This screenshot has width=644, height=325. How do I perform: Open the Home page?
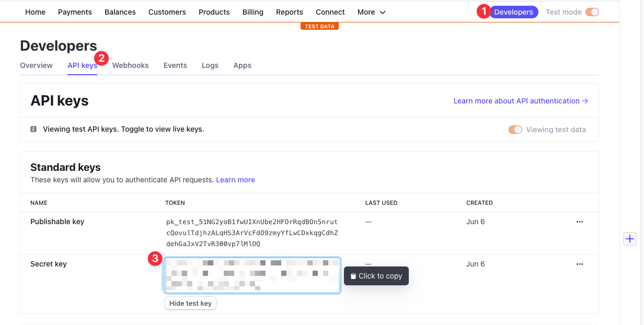(x=35, y=12)
